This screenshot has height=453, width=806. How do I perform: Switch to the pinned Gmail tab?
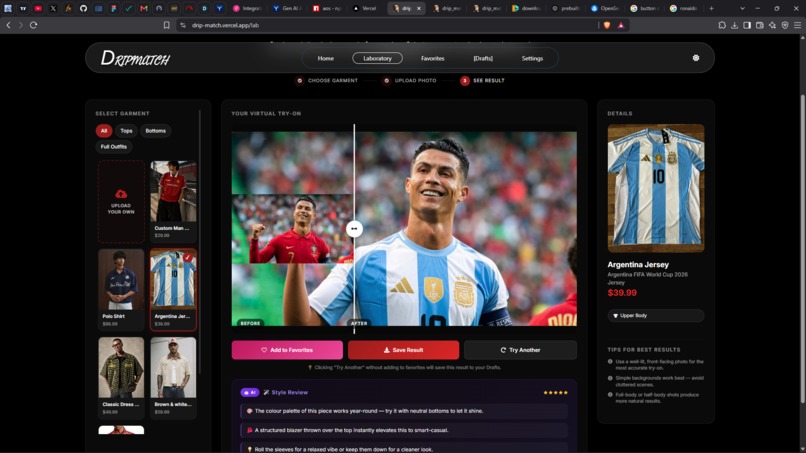pyautogui.click(x=144, y=8)
